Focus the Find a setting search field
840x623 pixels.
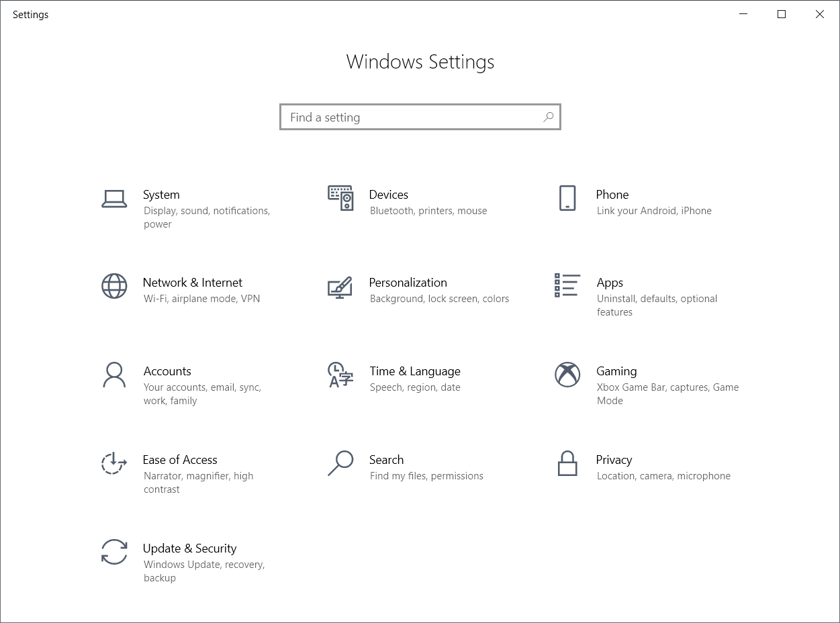(420, 117)
